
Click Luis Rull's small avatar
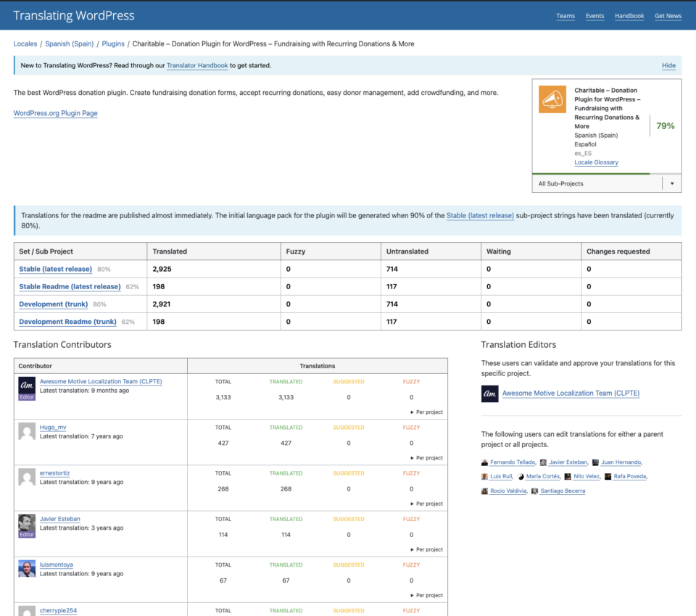coord(485,477)
